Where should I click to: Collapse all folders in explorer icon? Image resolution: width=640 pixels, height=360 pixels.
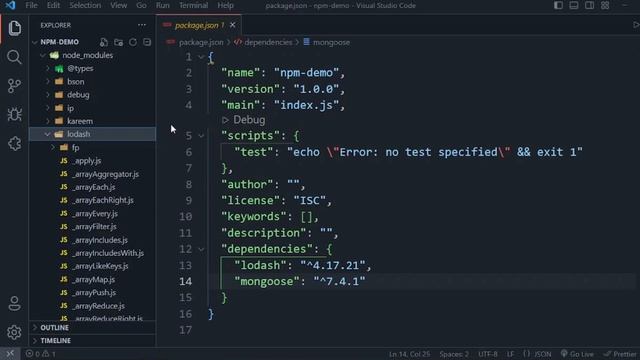[x=147, y=42]
